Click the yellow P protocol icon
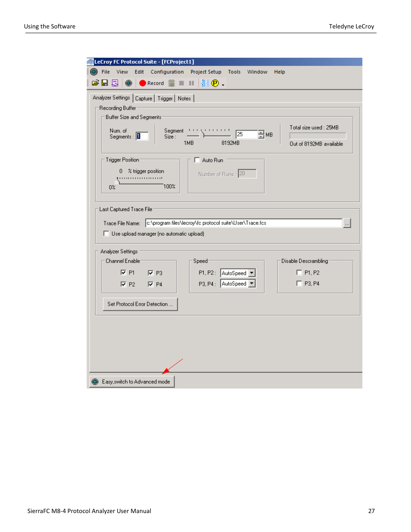Screen dimensions: 411x532 pos(215,83)
